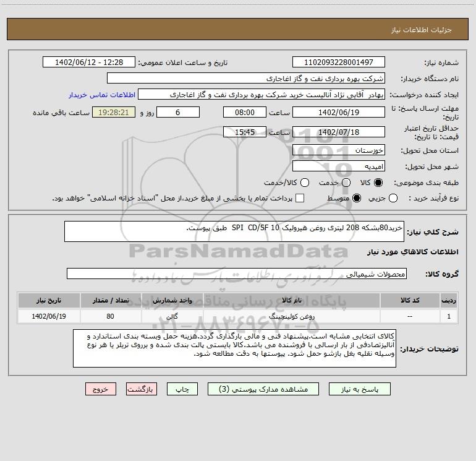Click the ساعت باقی مانده label
Image resolution: width=476 pixels, height=461 pixels.
pyautogui.click(x=61, y=113)
